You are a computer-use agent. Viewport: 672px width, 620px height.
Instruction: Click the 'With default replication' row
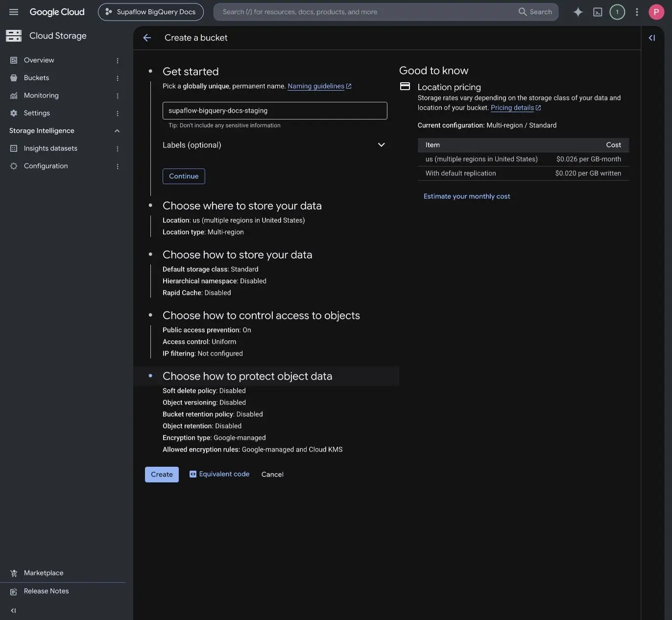pyautogui.click(x=523, y=173)
